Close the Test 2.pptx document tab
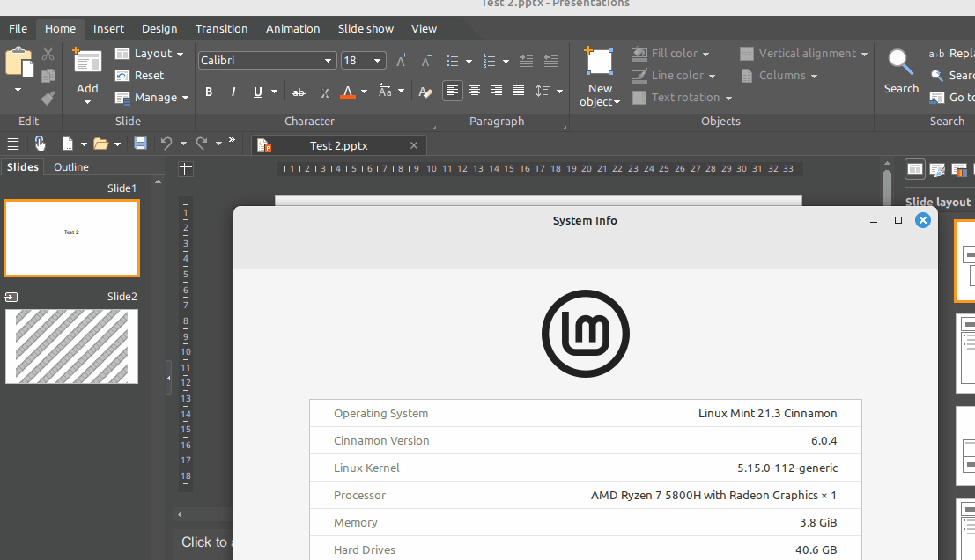This screenshot has width=975, height=560. coord(414,145)
